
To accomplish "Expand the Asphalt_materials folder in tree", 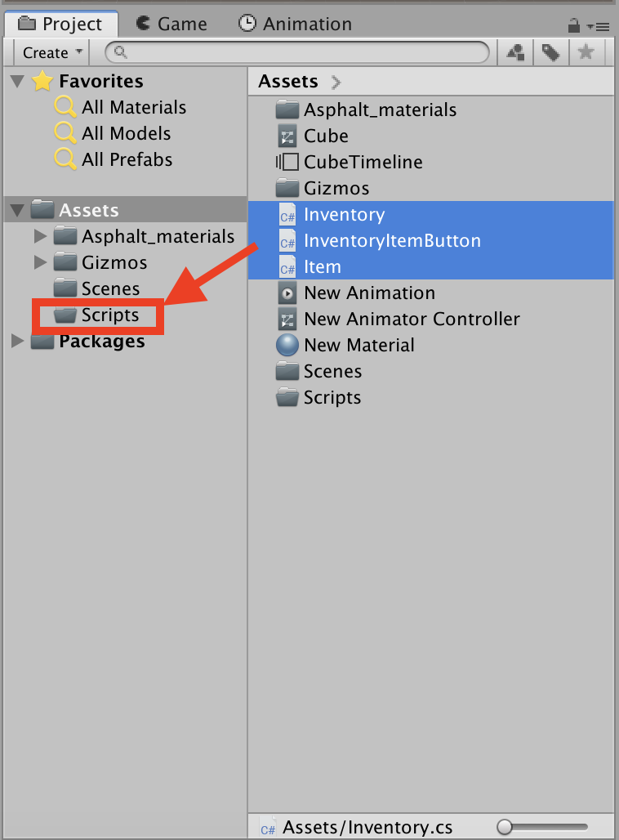I will tap(41, 237).
